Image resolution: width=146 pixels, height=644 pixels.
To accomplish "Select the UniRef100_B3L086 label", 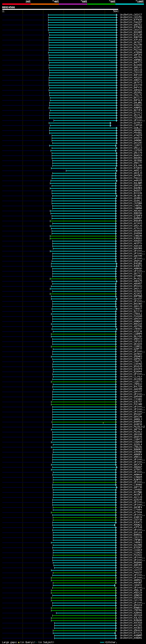I will tap(131, 165).
